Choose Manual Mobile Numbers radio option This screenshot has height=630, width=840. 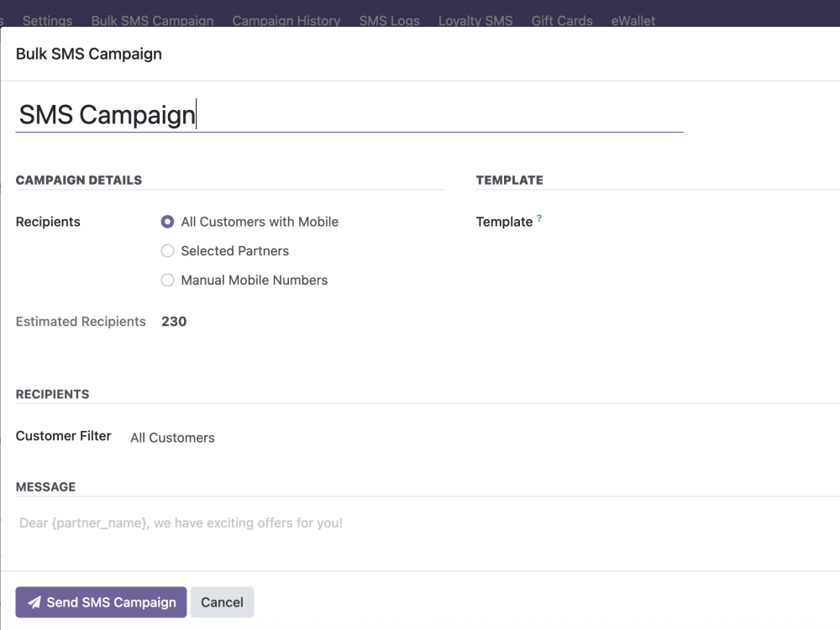(167, 281)
